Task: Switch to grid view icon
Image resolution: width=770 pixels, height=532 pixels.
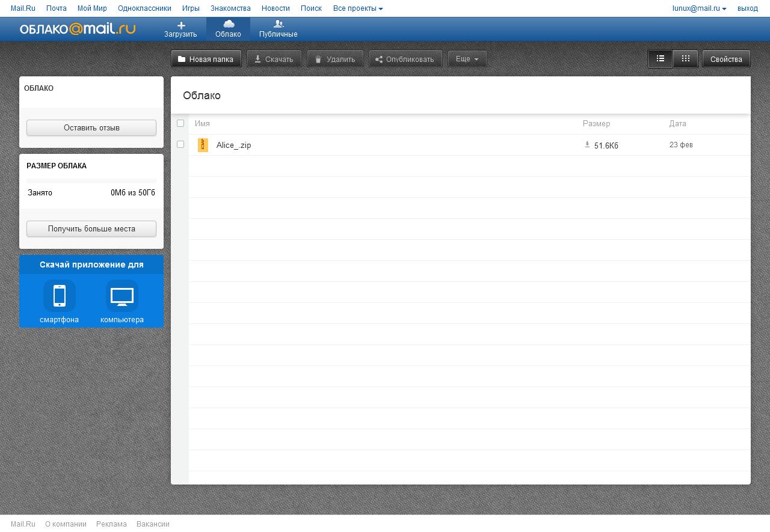Action: 685,59
